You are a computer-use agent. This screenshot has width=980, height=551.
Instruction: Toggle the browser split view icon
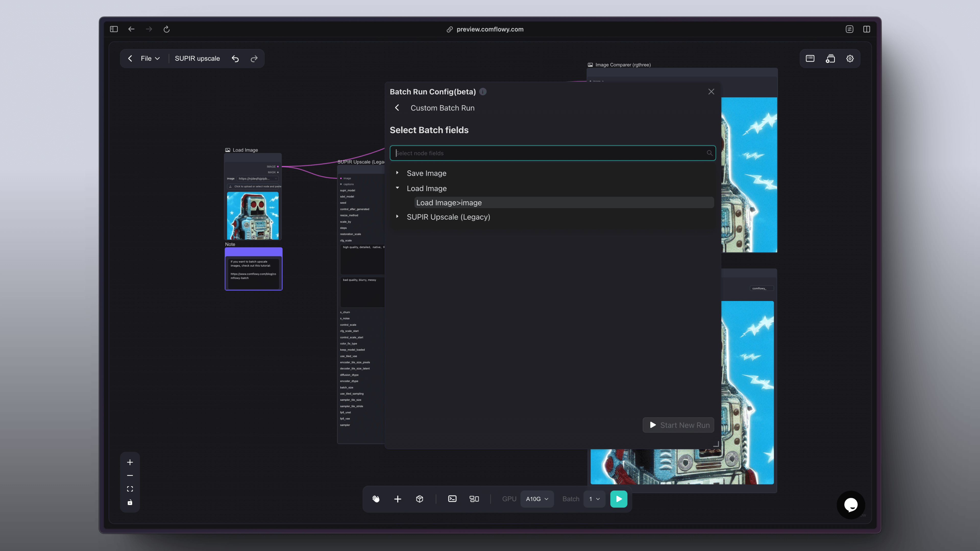tap(867, 29)
